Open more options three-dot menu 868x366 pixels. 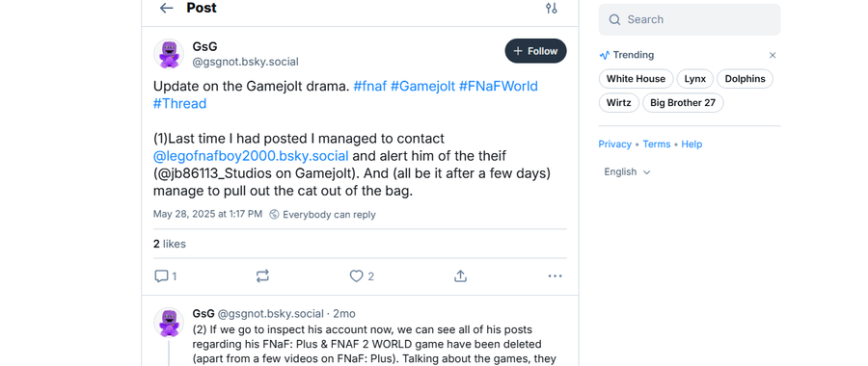555,275
